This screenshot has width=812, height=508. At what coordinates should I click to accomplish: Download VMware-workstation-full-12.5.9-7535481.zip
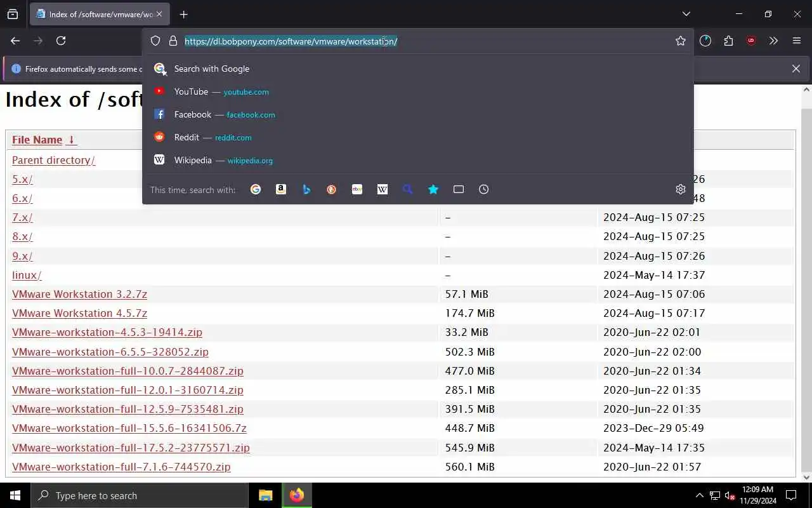coord(128,409)
